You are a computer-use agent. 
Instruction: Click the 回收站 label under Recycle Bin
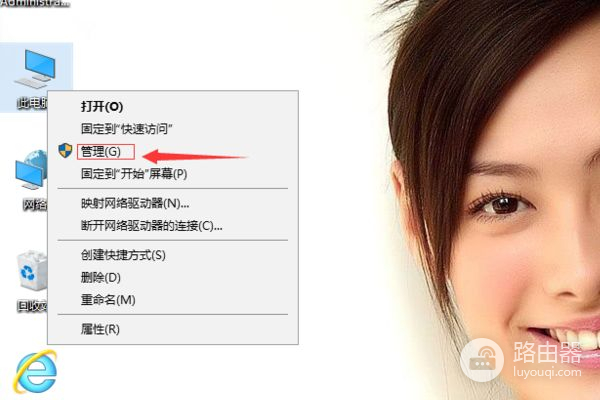click(x=32, y=306)
